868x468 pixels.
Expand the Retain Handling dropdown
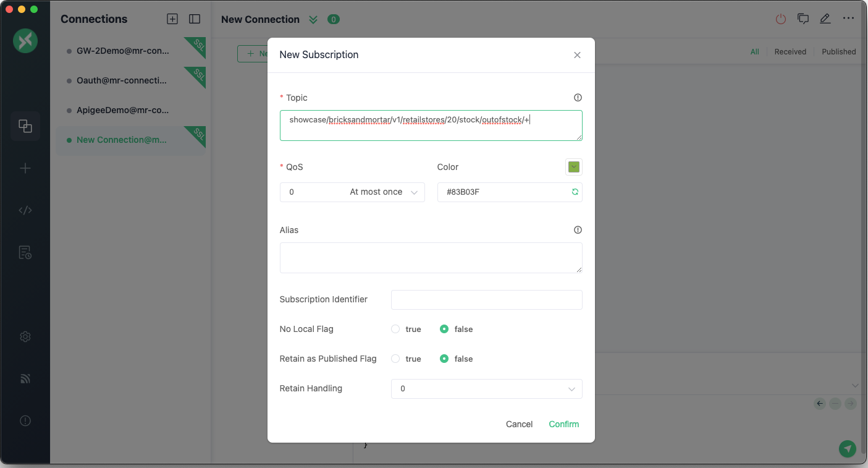point(486,389)
